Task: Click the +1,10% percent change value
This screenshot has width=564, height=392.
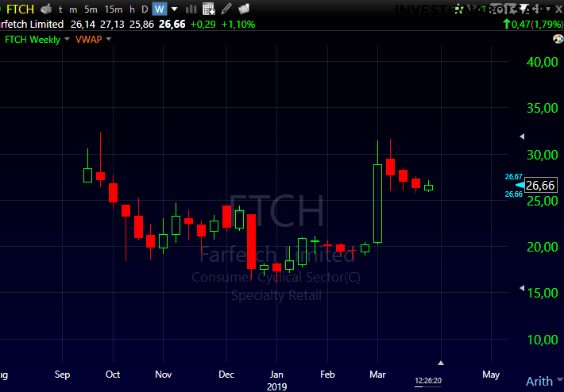Action: tap(238, 25)
